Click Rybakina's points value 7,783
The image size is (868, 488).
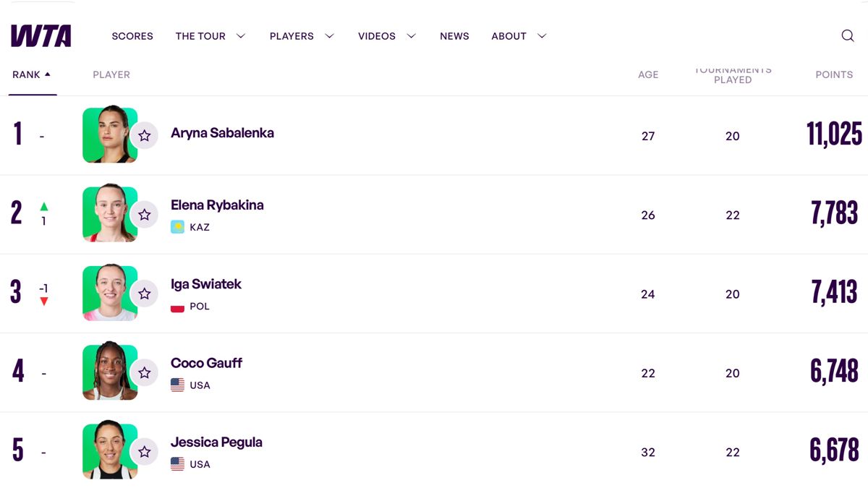[834, 213]
